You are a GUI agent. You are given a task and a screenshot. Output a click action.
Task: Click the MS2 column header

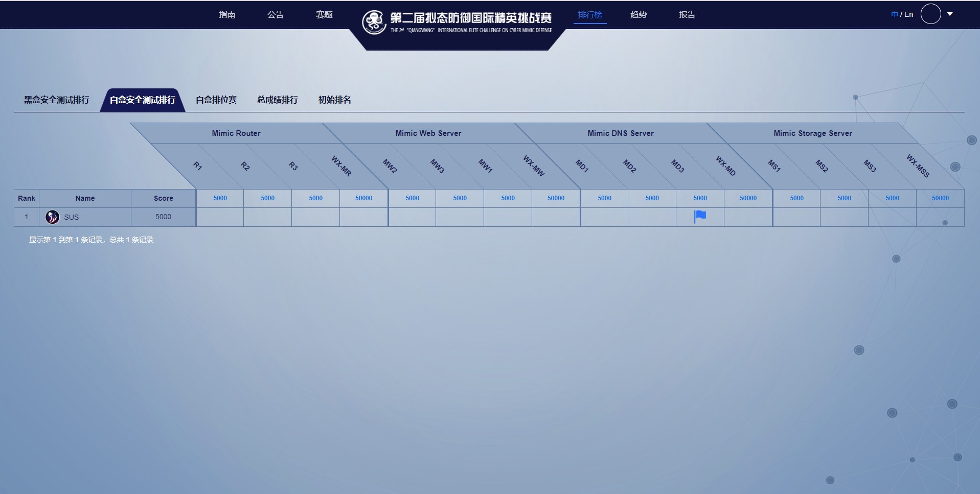click(x=822, y=166)
